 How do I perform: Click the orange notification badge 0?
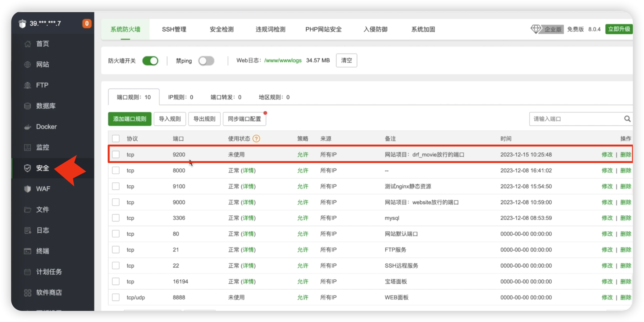[x=87, y=23]
